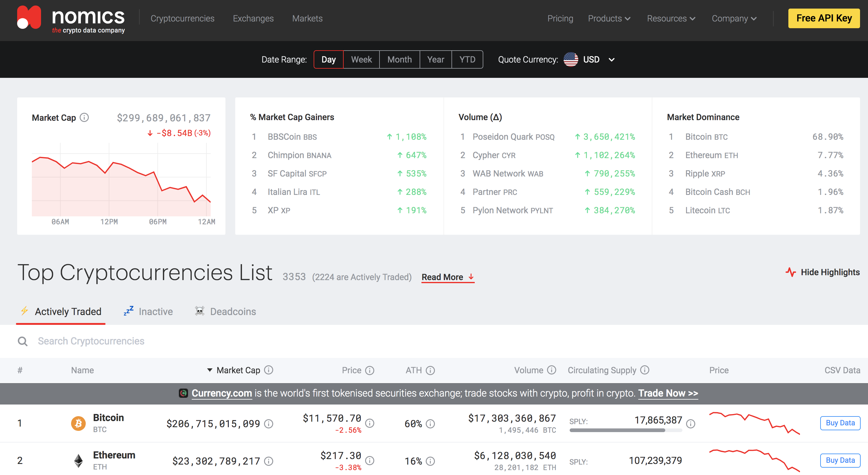Image resolution: width=868 pixels, height=475 pixels.
Task: Set date range to Month
Action: coord(399,60)
